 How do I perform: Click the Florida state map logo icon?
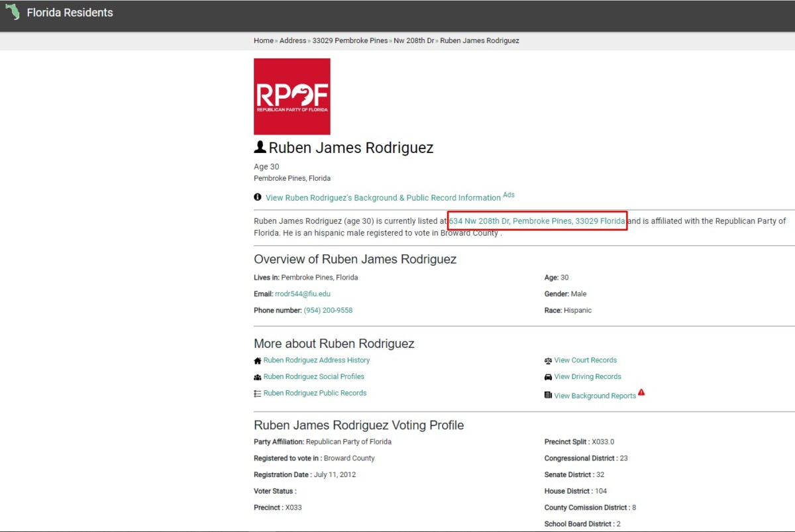[x=12, y=12]
